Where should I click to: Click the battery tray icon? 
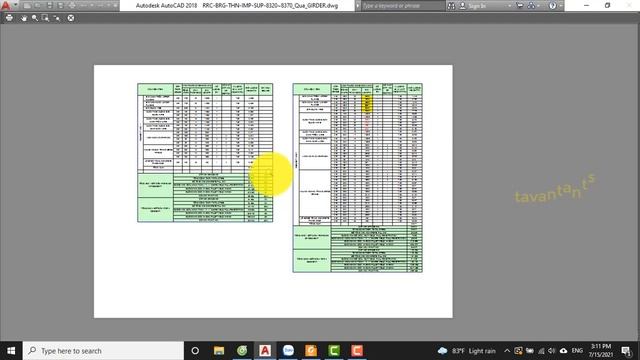point(530,351)
